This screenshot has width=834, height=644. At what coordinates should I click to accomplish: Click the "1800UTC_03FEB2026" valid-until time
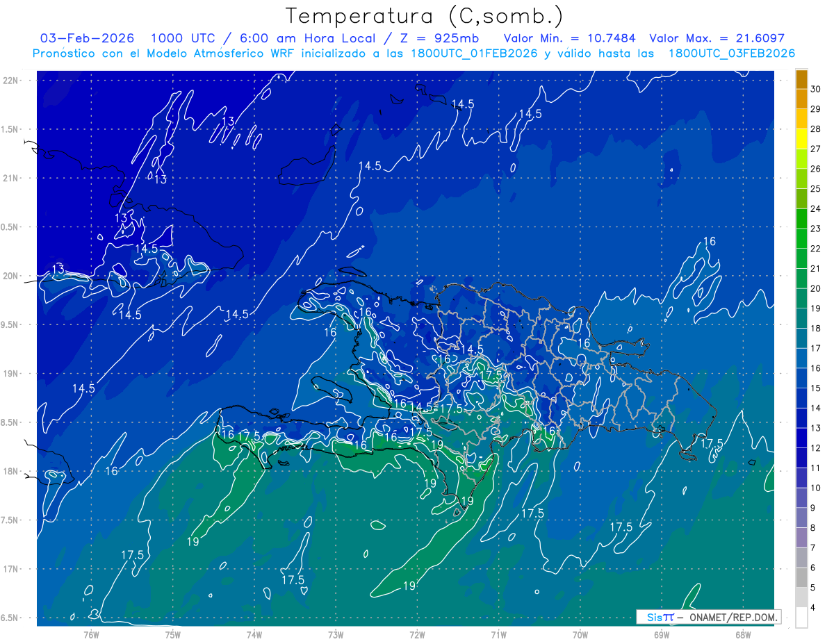[732, 53]
